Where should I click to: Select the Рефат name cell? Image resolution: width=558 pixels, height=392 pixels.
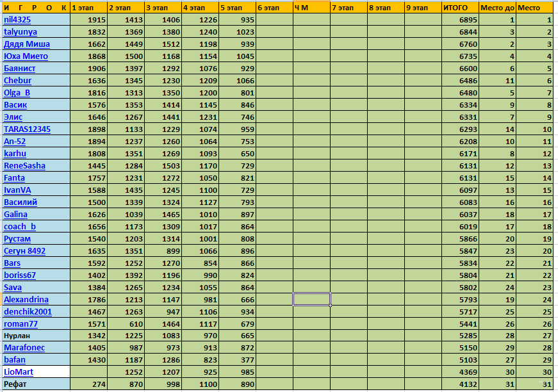36,384
